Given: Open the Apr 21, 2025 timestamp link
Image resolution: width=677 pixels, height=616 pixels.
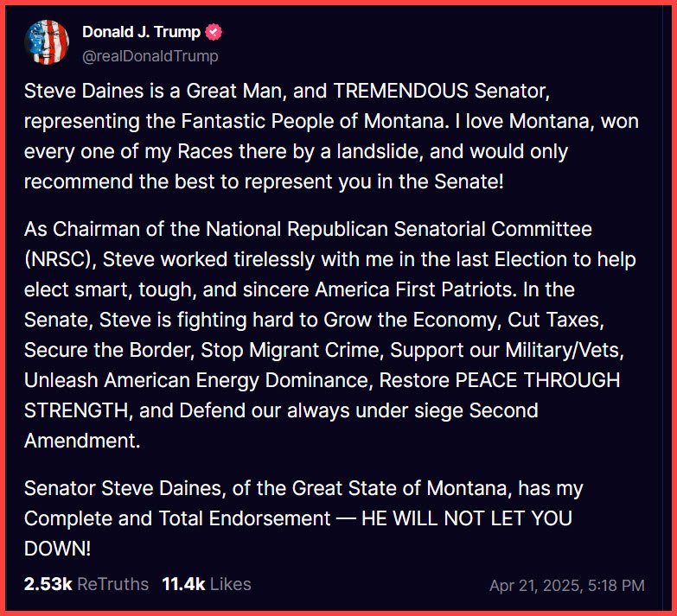Looking at the screenshot, I should pos(566,585).
